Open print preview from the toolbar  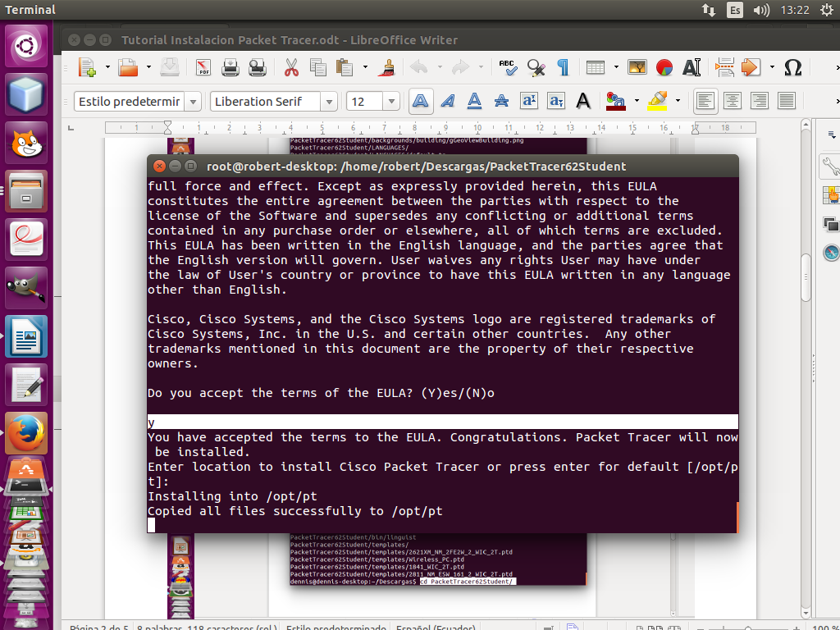click(258, 67)
